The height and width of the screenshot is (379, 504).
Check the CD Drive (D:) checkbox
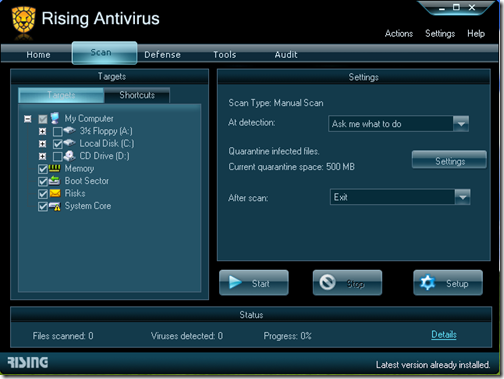click(x=57, y=156)
